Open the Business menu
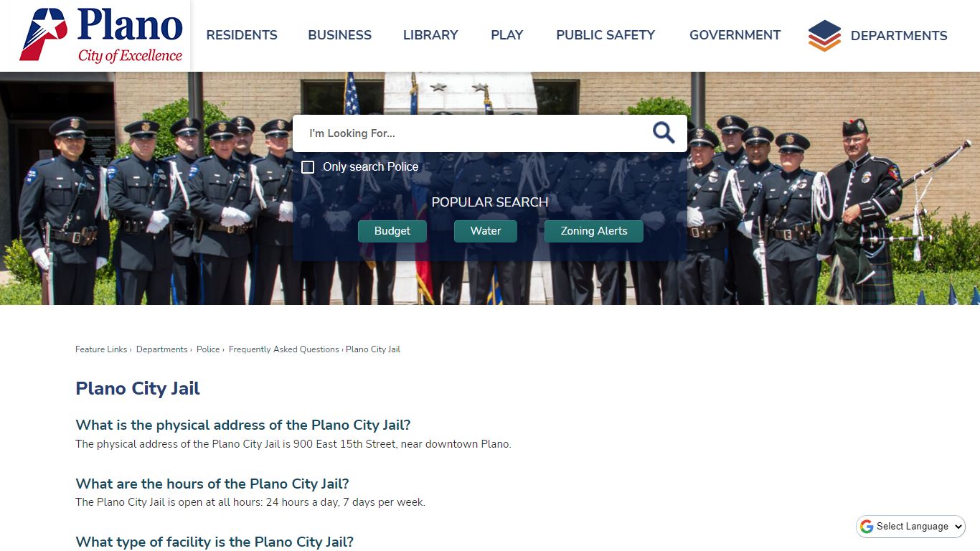Image resolution: width=980 pixels, height=551 pixels. click(x=340, y=35)
